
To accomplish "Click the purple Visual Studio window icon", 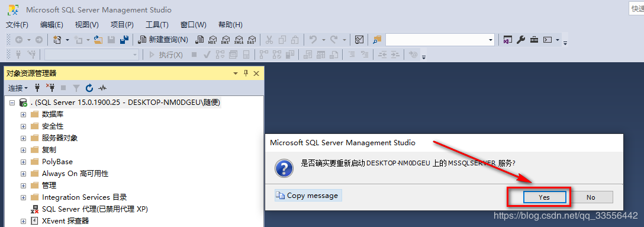I will tap(508, 40).
